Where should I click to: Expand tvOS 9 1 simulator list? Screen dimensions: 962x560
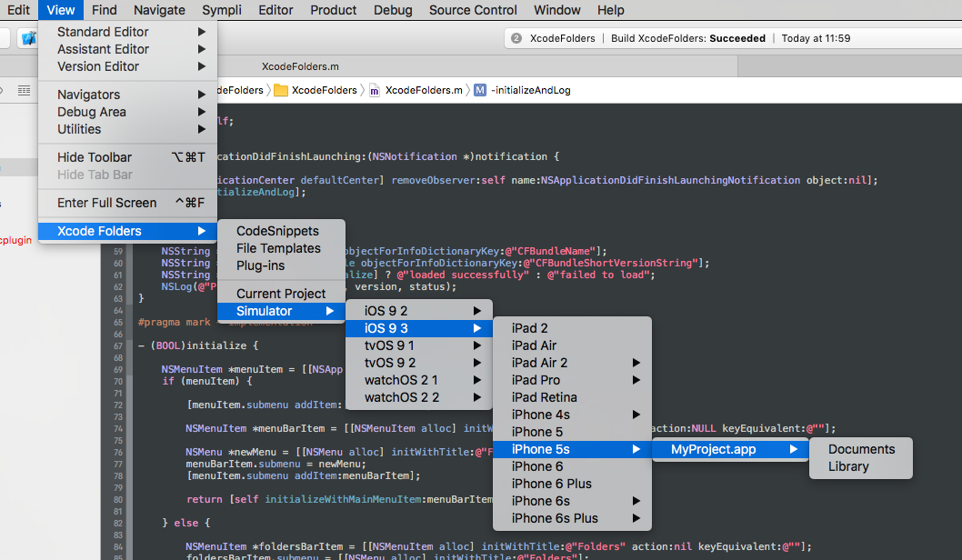419,345
